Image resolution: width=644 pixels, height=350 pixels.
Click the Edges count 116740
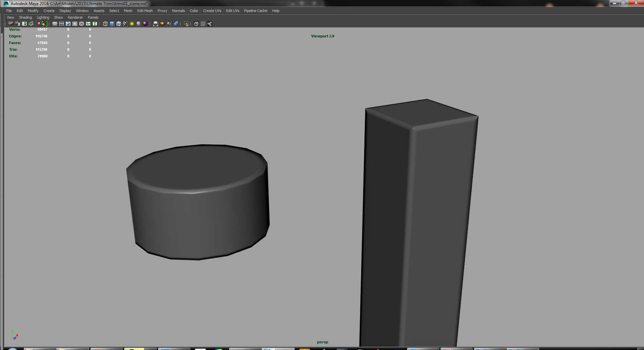(41, 36)
